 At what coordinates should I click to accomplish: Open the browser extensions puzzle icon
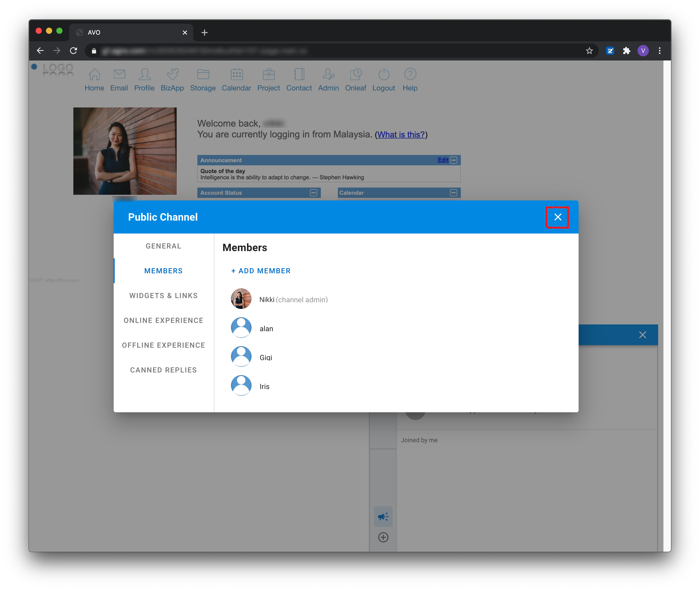coord(626,51)
